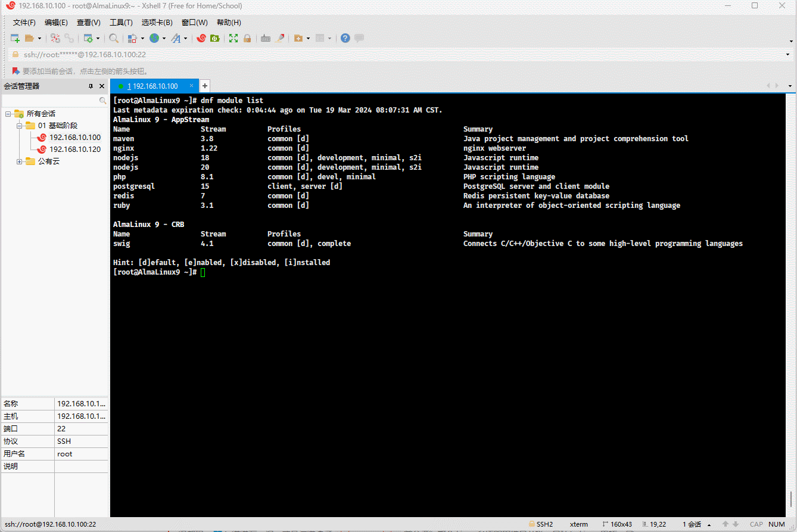Click the magnifier Find icon in toolbar
The width and height of the screenshot is (797, 532).
click(x=114, y=38)
